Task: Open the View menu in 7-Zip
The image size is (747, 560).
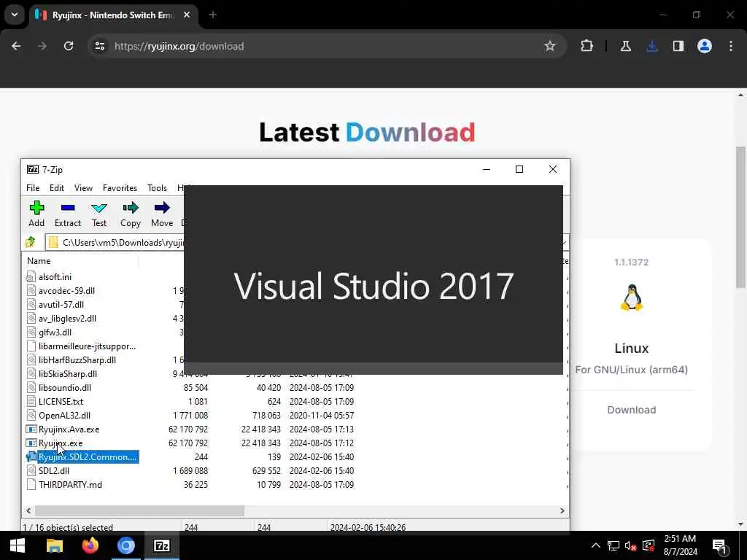Action: [83, 188]
